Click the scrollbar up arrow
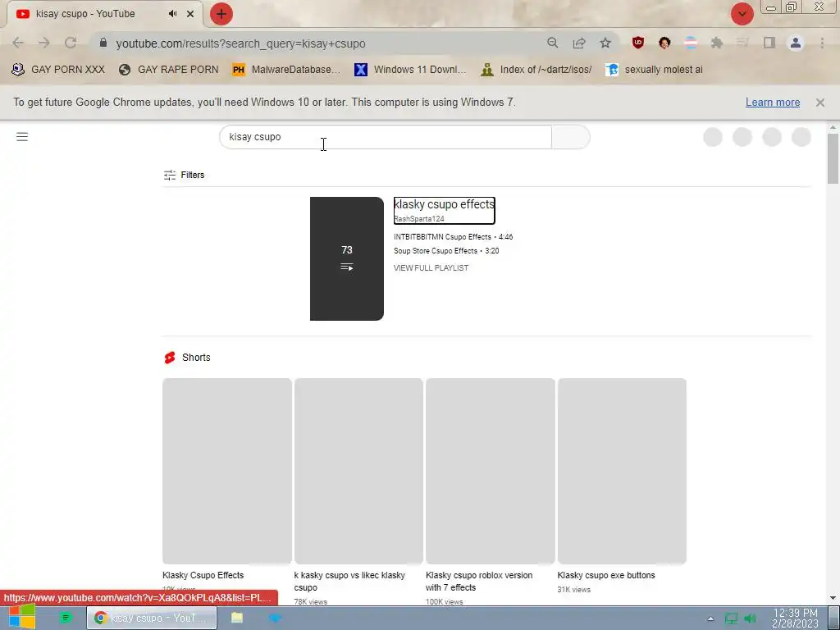 tap(833, 127)
